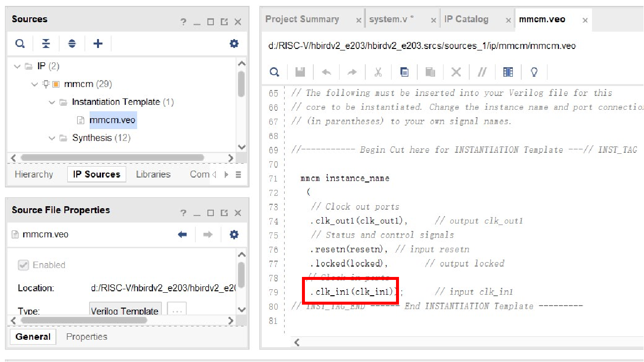Toggle the Enabled checkbox
The height and width of the screenshot is (362, 644).
pyautogui.click(x=23, y=265)
